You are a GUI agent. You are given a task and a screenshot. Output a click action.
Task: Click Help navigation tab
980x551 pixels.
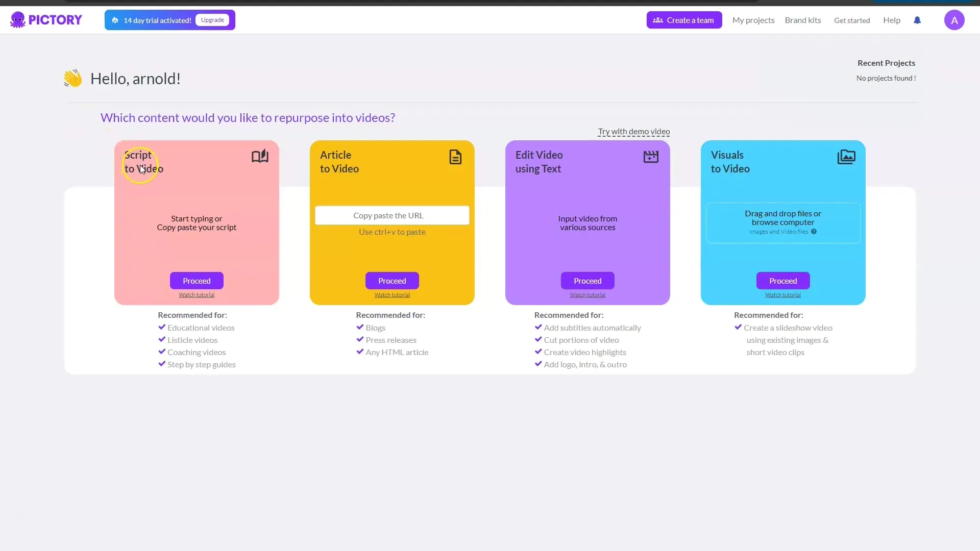pos(892,19)
